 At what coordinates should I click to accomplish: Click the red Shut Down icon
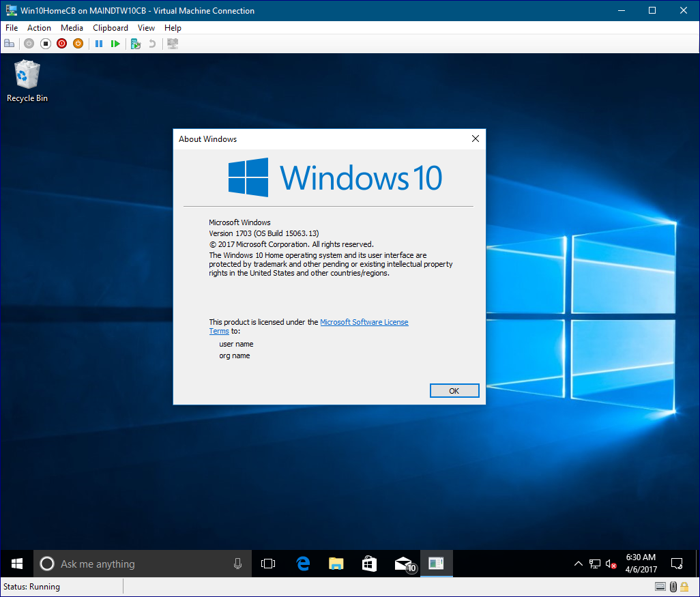point(61,44)
